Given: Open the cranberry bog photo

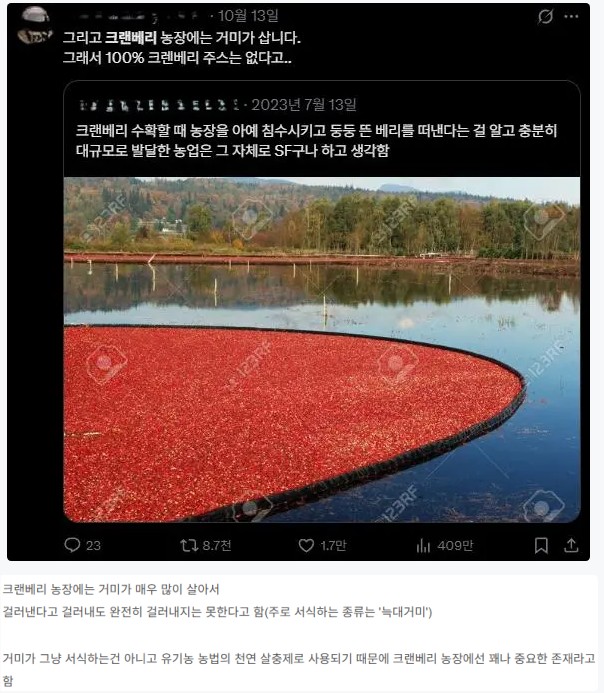Looking at the screenshot, I should (322, 350).
